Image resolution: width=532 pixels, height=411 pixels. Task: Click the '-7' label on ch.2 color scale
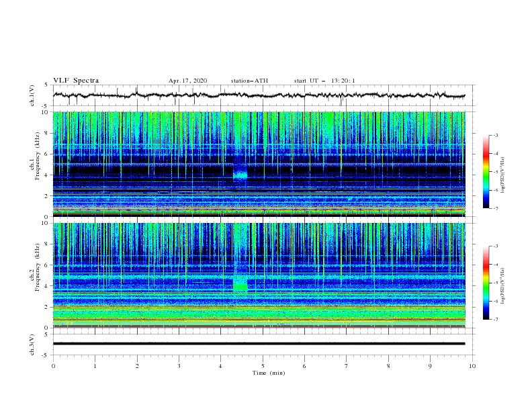[x=495, y=320]
